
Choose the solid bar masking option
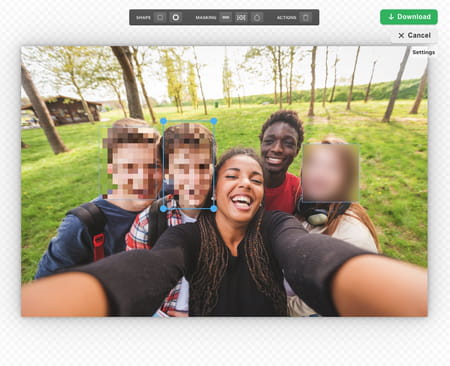tap(226, 17)
